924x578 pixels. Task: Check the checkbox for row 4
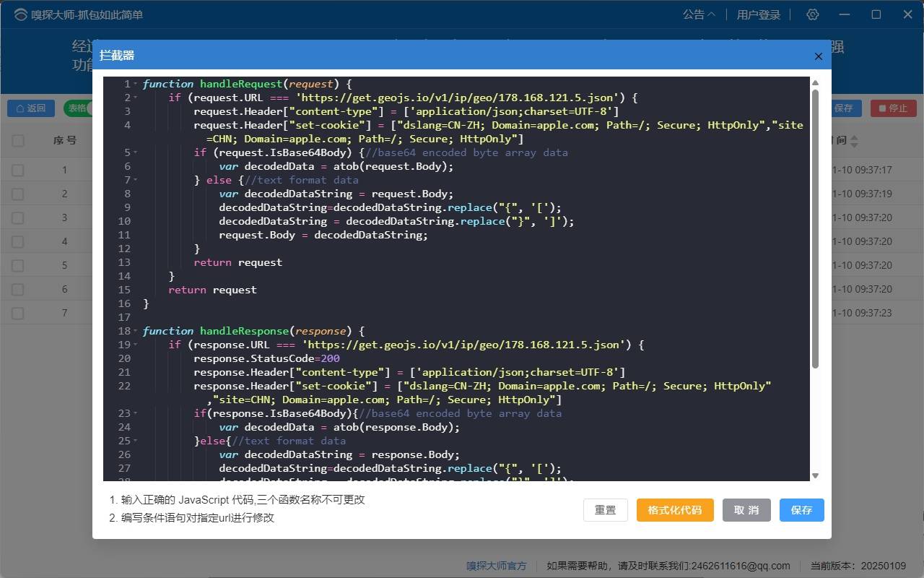coord(18,242)
